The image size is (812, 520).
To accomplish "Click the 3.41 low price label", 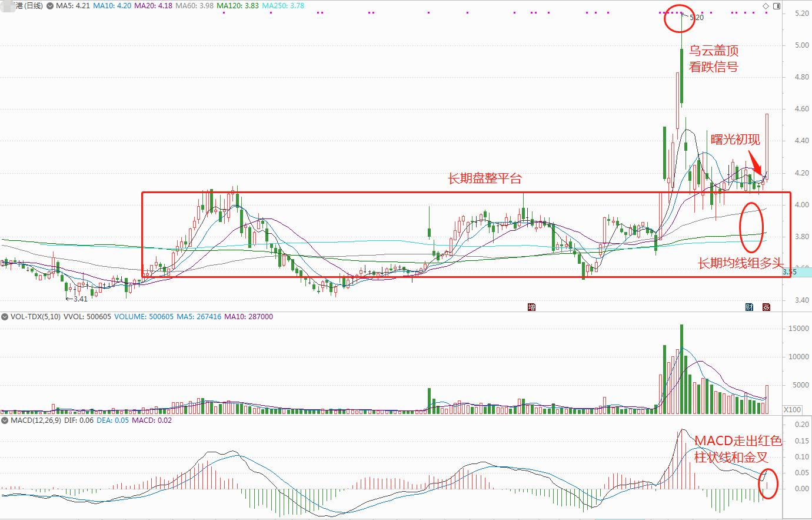I will point(80,299).
